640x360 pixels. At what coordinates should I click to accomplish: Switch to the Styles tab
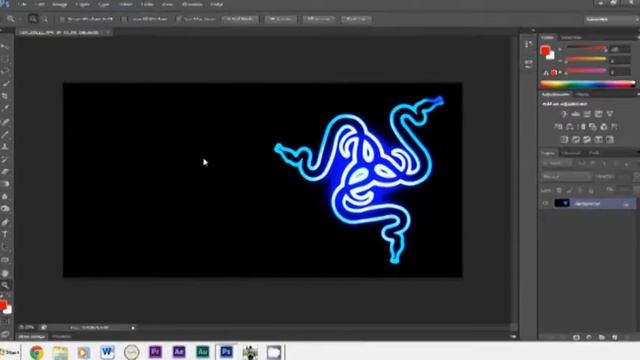tap(583, 94)
